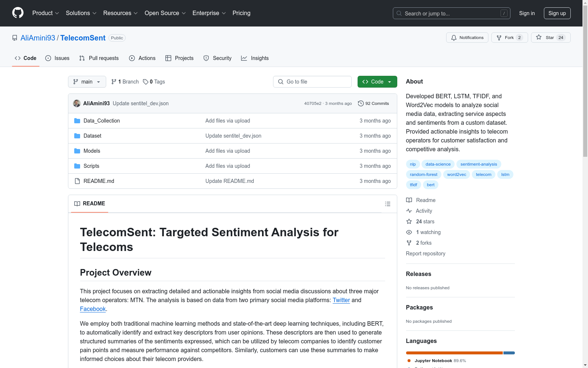This screenshot has height=368, width=588.
Task: Click the telecom topic tag
Action: [x=484, y=174]
